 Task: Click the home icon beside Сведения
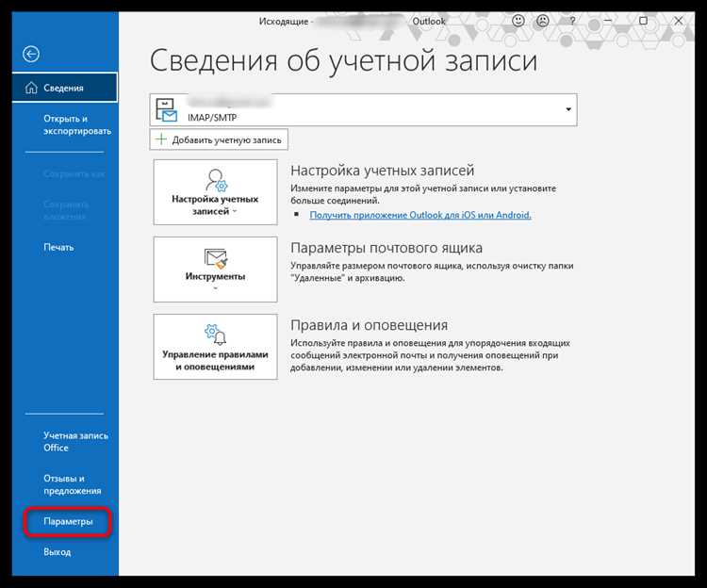pos(31,88)
